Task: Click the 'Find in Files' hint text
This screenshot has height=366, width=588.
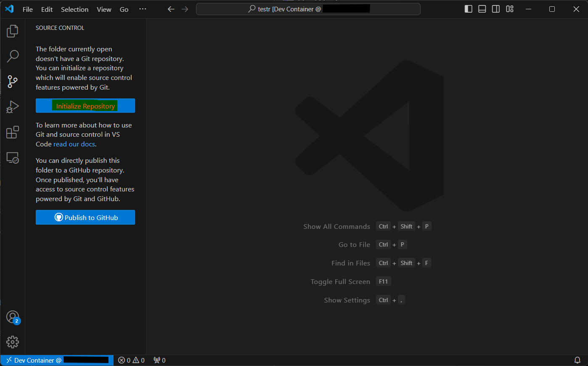Action: [x=351, y=263]
